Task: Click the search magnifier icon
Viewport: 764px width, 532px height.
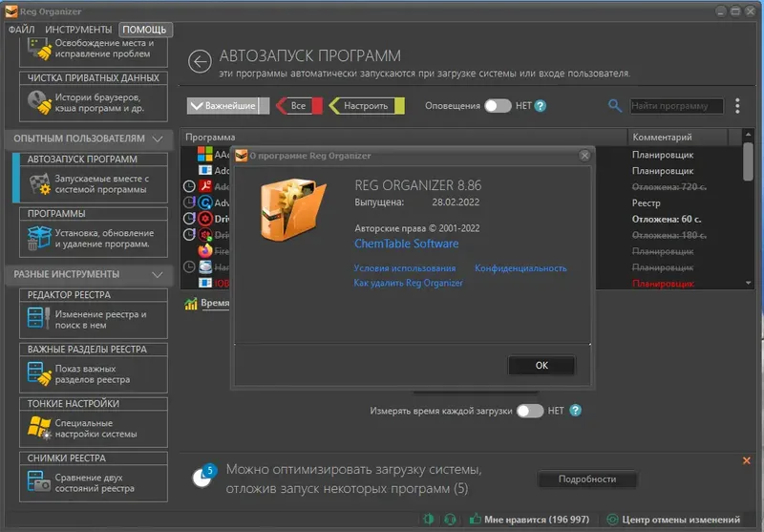Action: pos(615,106)
